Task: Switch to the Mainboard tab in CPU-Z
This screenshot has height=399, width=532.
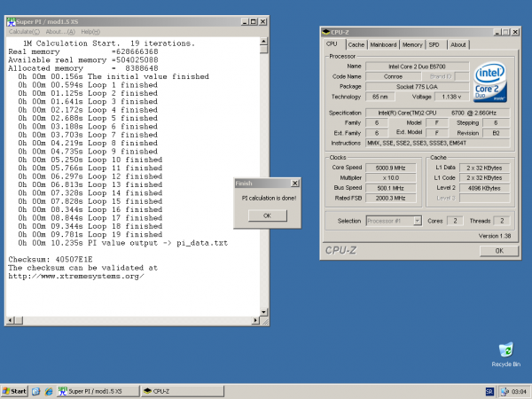Action: [383, 45]
